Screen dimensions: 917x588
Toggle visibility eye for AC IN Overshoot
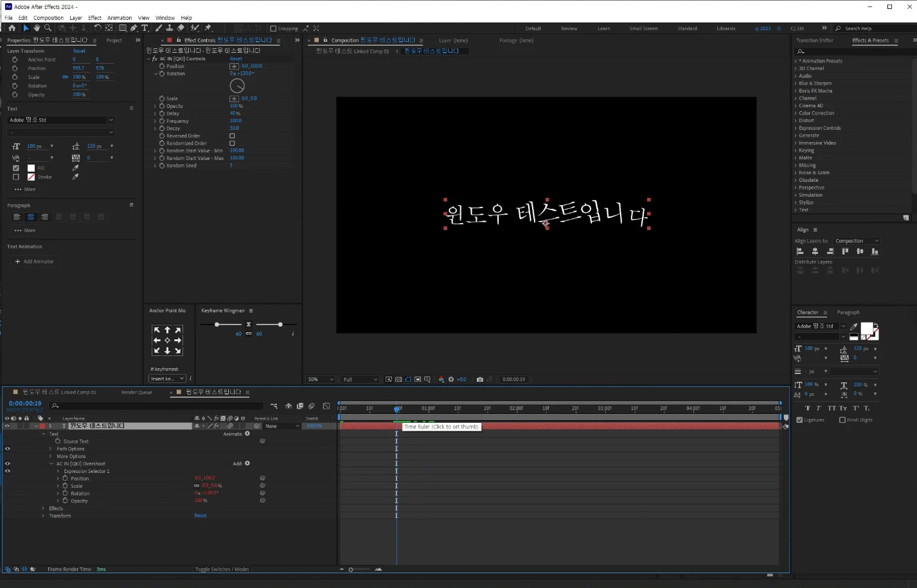pos(8,463)
